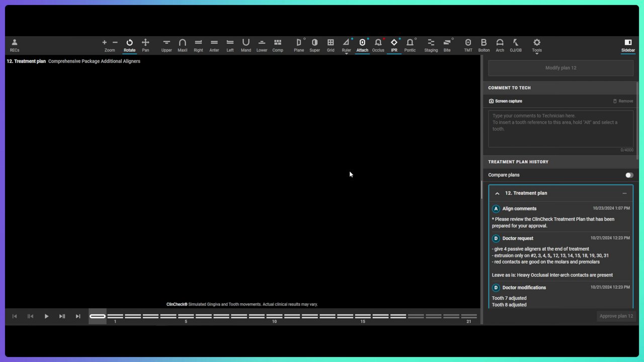Toggle the IPR display

click(394, 45)
